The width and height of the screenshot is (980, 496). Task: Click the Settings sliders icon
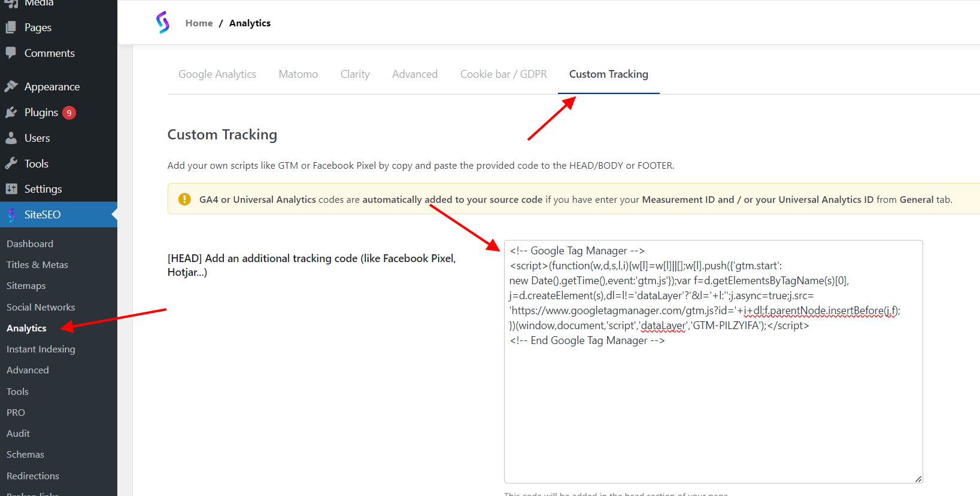(11, 188)
